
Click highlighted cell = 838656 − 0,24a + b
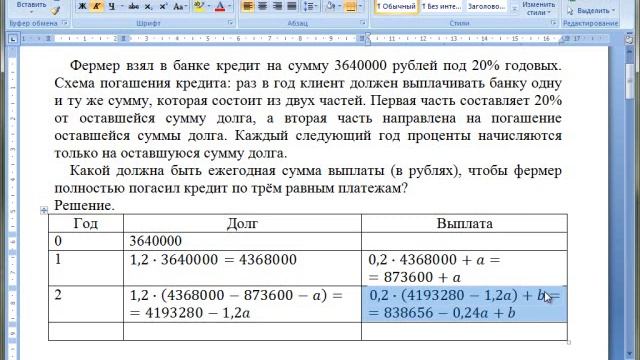(464, 304)
